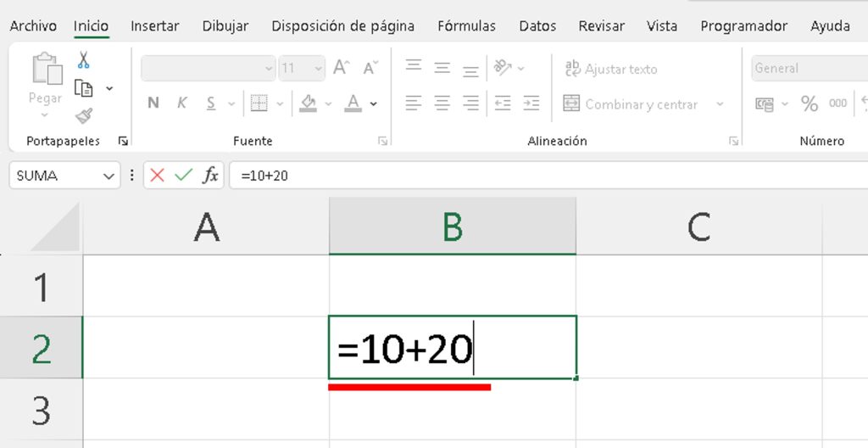The height and width of the screenshot is (448, 868).
Task: Apply percent style format
Action: click(x=810, y=104)
